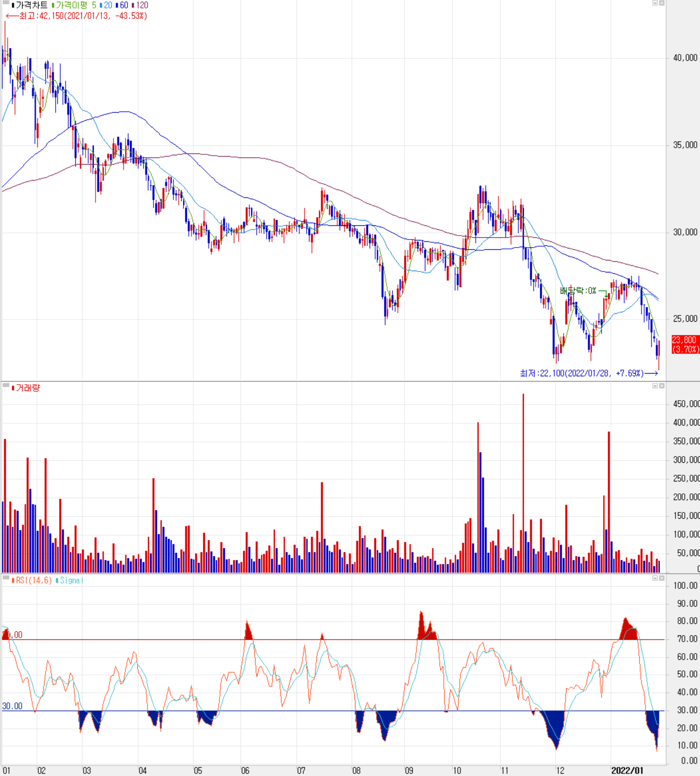Screen dimensions: 700x776
Task: Click the tallest November volume bar
Action: (523, 483)
